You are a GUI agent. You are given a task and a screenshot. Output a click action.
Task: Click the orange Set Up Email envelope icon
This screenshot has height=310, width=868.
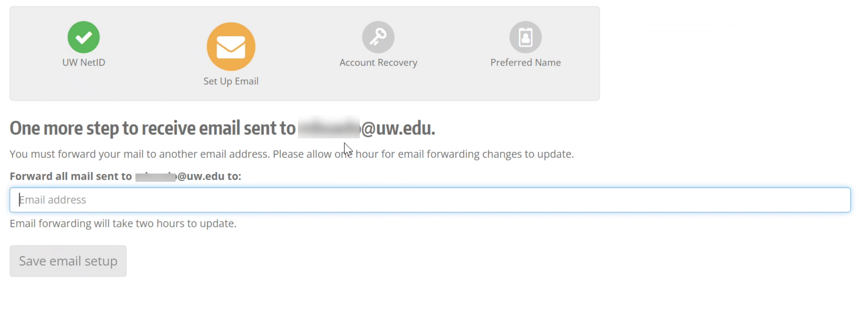[231, 47]
